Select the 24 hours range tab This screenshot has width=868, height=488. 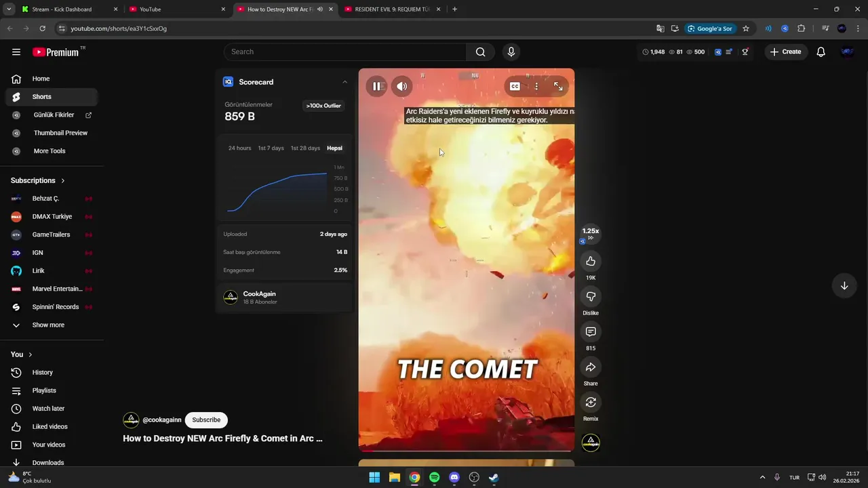point(239,148)
